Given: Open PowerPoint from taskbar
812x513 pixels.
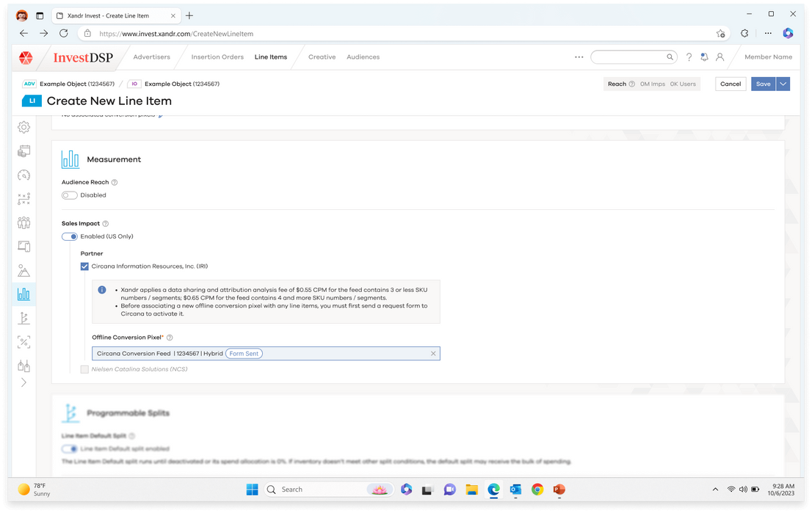Looking at the screenshot, I should [x=559, y=490].
